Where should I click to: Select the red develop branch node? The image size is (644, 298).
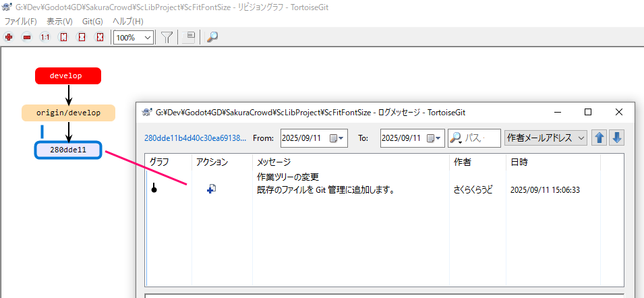[x=68, y=76]
